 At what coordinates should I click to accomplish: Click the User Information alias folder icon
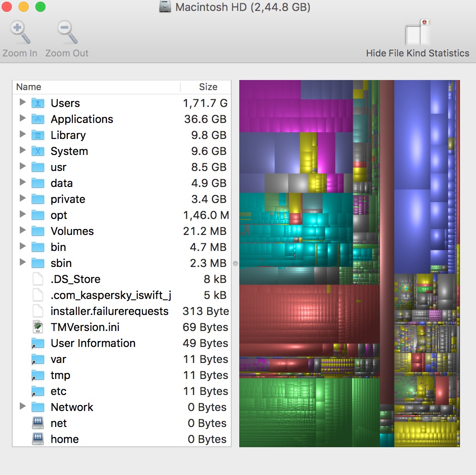coord(38,343)
